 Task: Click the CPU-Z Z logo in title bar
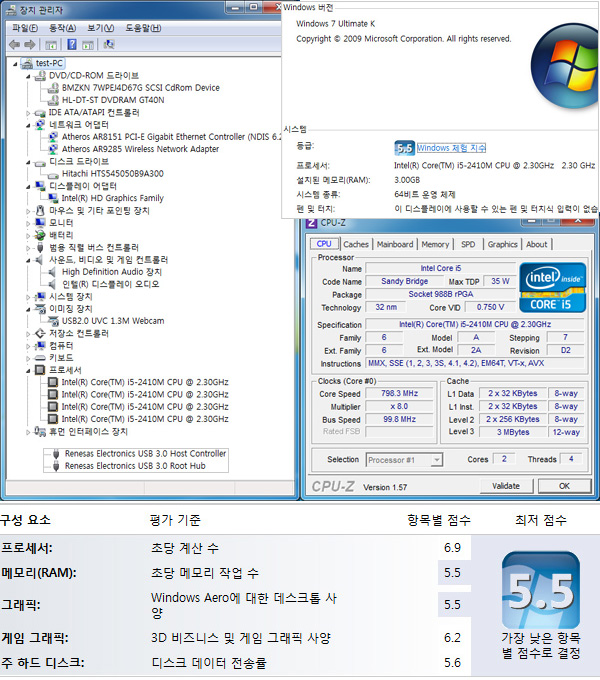click(311, 223)
